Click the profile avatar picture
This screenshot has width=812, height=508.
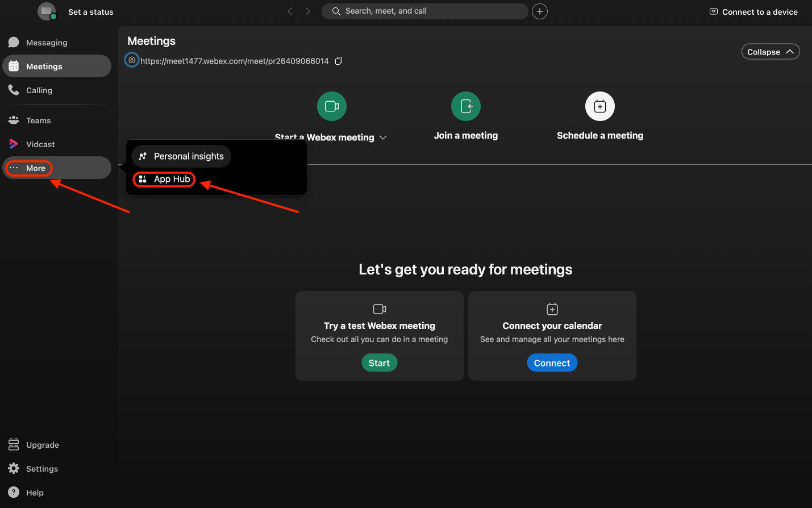[47, 11]
